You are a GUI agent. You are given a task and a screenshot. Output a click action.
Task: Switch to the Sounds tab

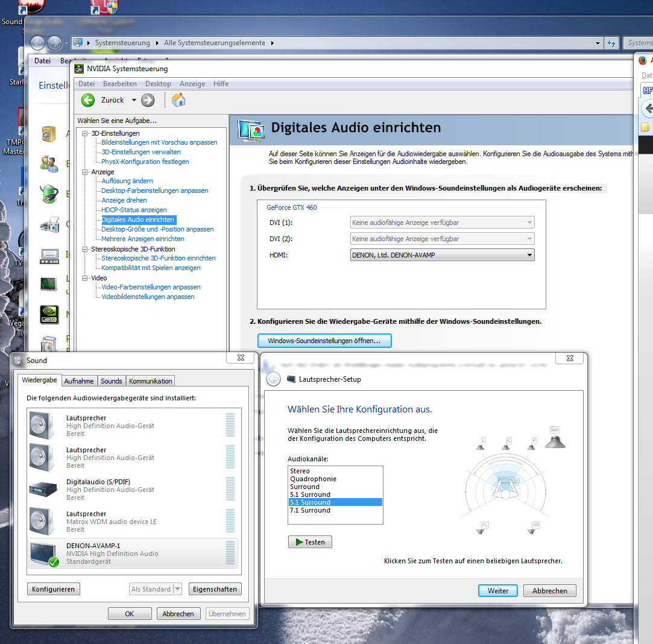112,381
